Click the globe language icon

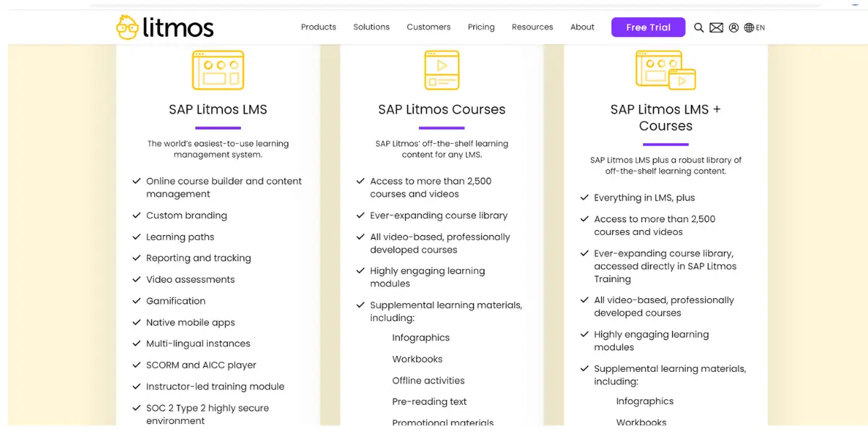tap(749, 27)
